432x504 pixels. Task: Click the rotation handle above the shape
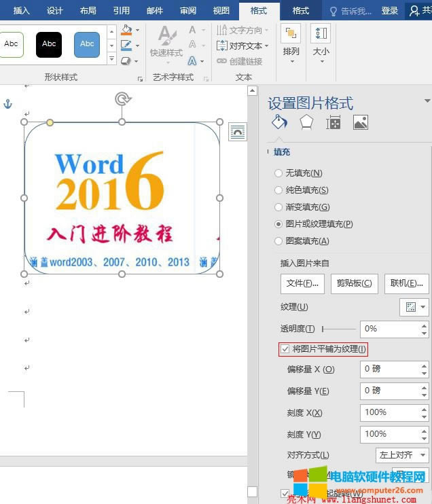(122, 99)
